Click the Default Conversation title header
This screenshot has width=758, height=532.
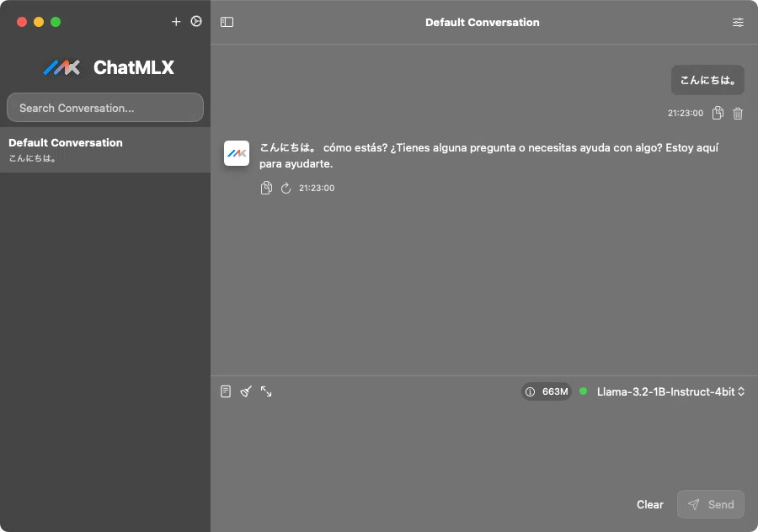(x=482, y=22)
